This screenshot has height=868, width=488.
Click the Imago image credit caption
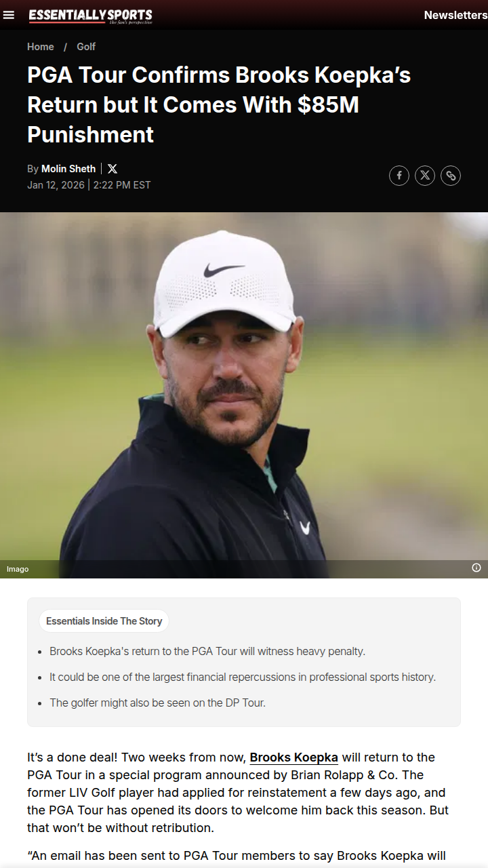[18, 569]
